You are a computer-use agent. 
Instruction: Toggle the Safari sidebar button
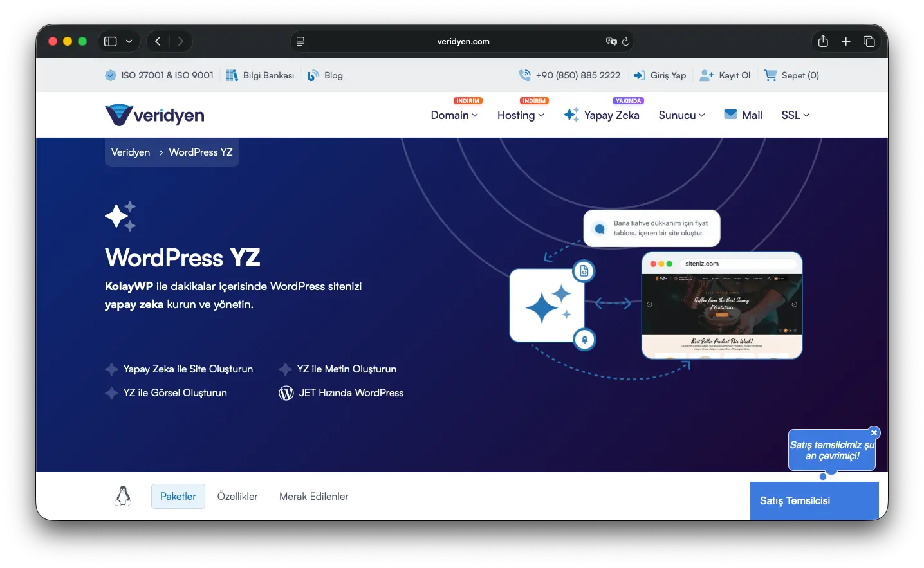[111, 41]
